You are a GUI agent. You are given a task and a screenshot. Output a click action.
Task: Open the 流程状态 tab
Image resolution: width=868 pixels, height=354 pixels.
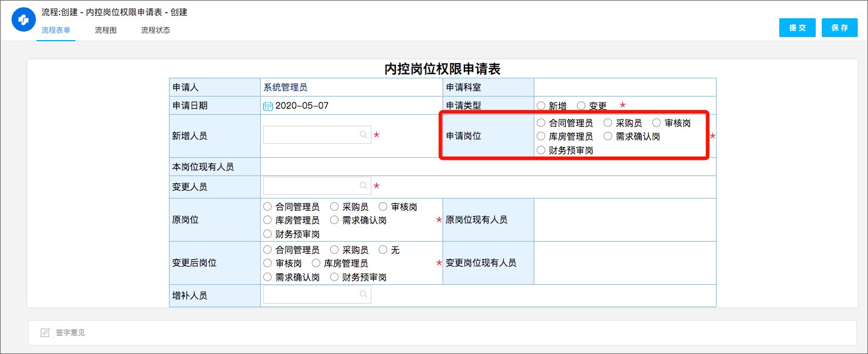pos(156,30)
